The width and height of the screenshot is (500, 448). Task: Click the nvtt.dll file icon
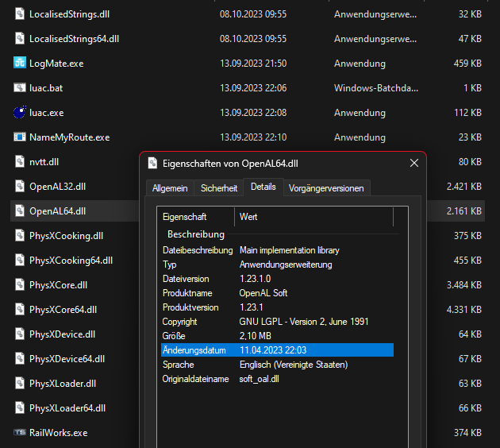coord(20,162)
